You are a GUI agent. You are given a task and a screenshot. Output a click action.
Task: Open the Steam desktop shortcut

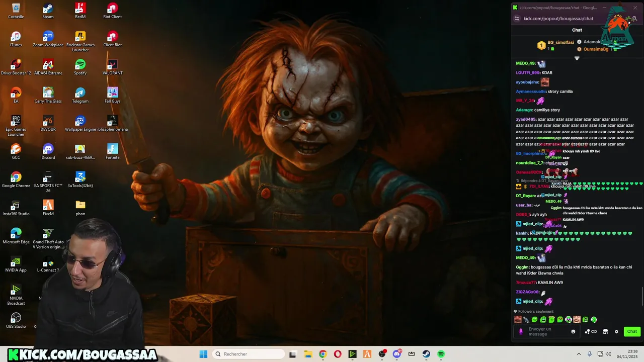pos(48,11)
